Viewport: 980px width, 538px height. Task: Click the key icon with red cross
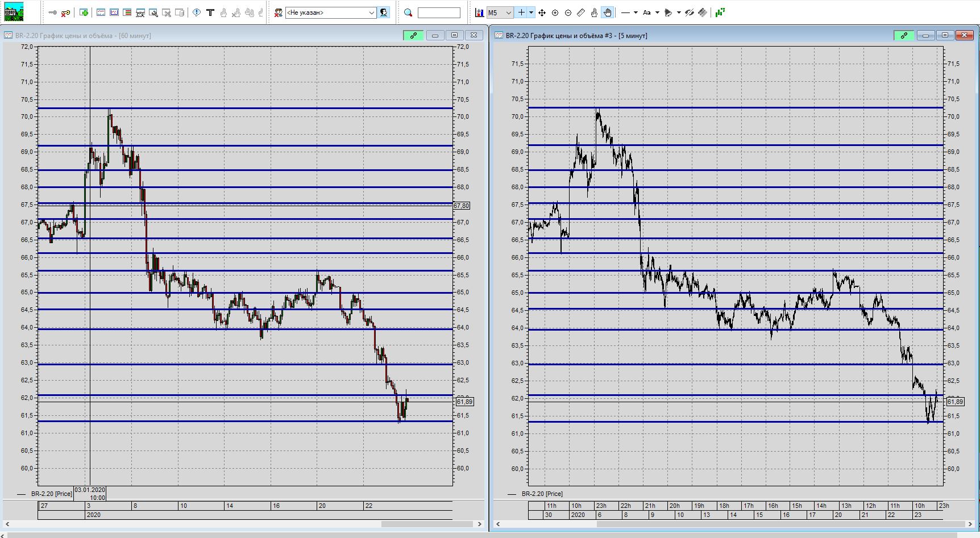coord(66,12)
